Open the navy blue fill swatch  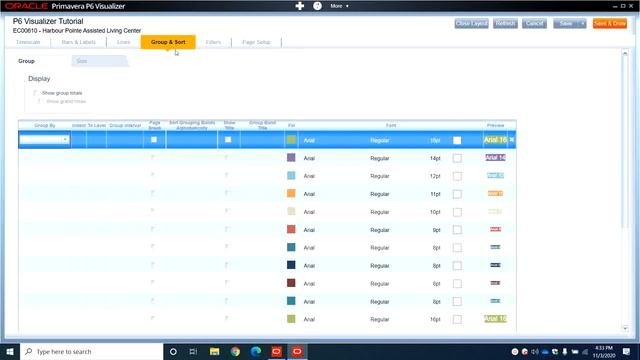coord(291,265)
